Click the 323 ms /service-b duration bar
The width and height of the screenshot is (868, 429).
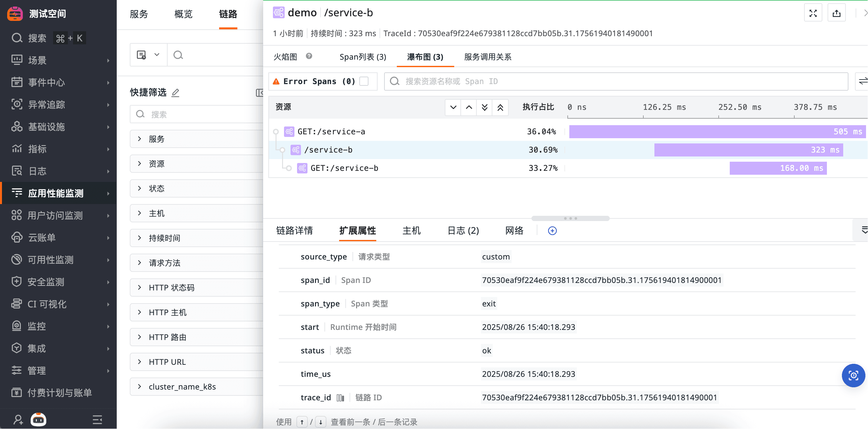(748, 150)
